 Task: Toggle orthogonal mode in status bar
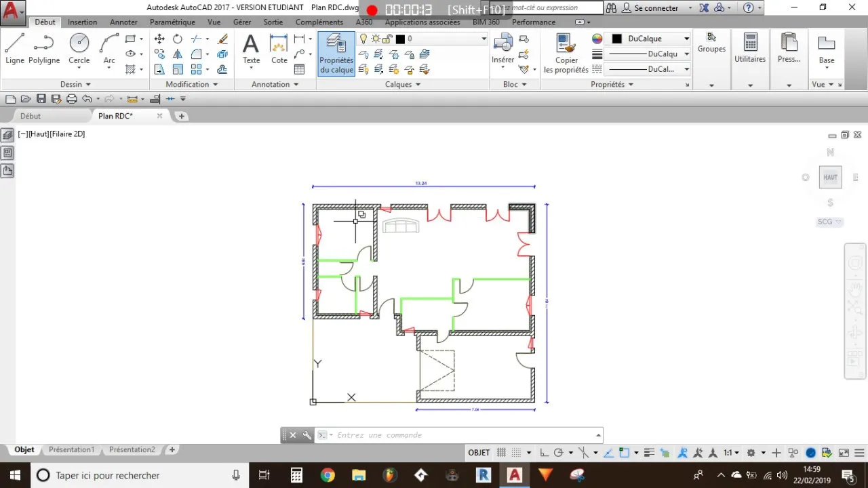click(x=545, y=453)
